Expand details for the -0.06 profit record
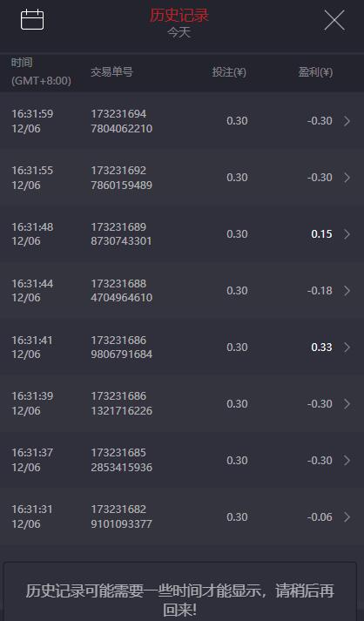The width and height of the screenshot is (364, 621). 347,517
